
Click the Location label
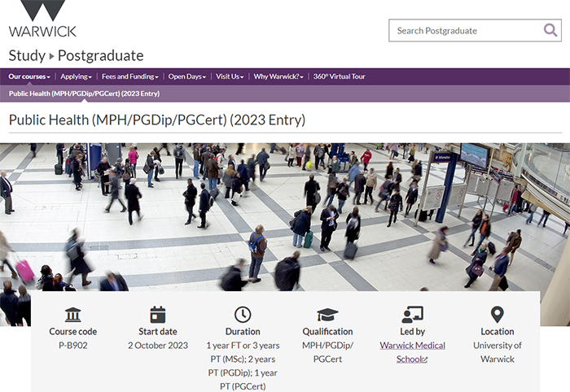pos(498,331)
